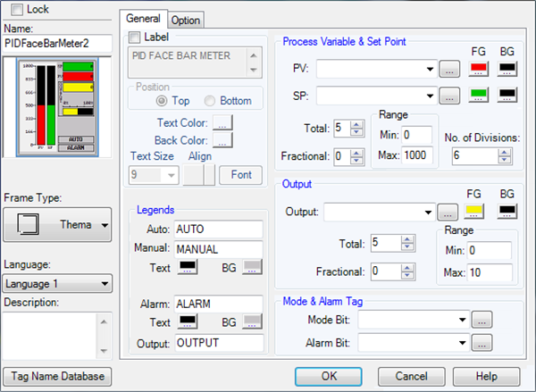Screen dimensions: 536x392
Task: Open the Language 1 dropdown
Action: (57, 284)
